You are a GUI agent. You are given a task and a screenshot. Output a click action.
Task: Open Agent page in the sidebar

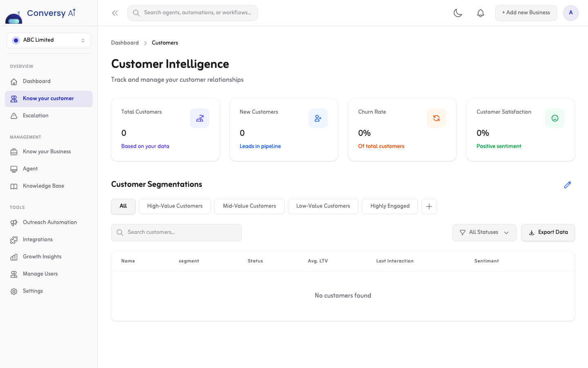click(49, 169)
